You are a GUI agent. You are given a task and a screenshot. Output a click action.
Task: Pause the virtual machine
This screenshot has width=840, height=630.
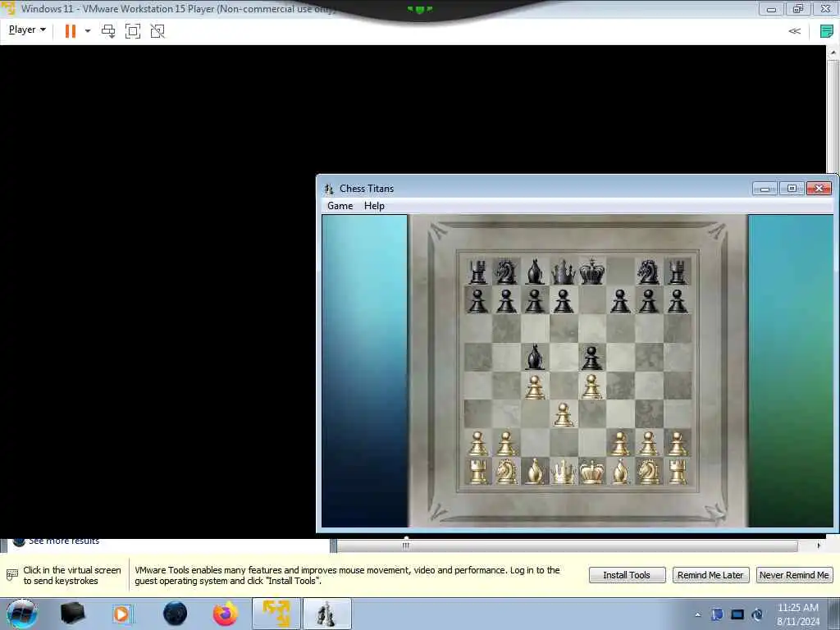tap(71, 31)
